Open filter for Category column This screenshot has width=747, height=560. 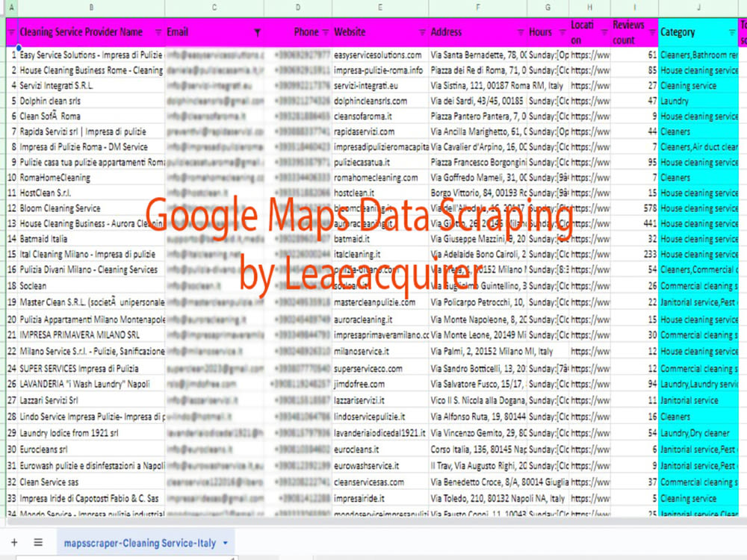[732, 32]
